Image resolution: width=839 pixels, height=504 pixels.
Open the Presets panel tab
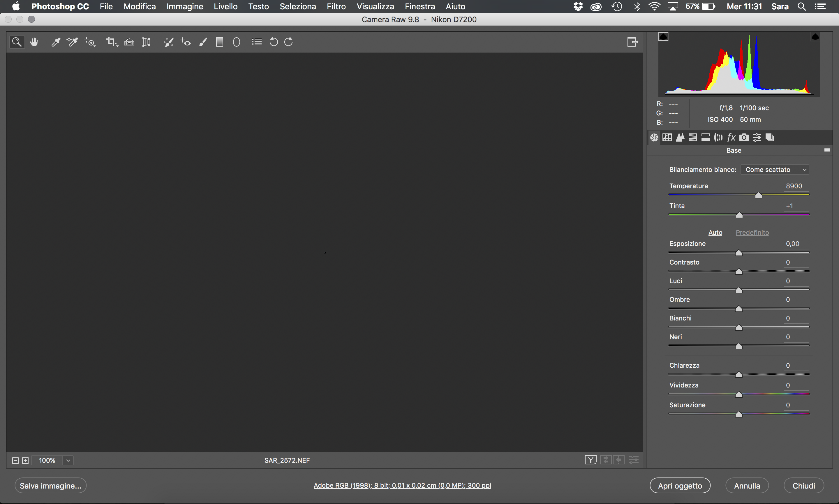point(757,137)
